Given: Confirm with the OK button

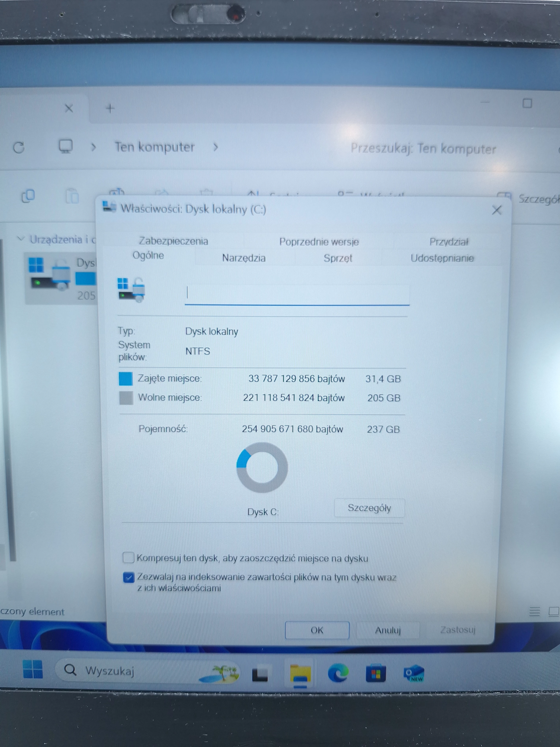Looking at the screenshot, I should (317, 630).
